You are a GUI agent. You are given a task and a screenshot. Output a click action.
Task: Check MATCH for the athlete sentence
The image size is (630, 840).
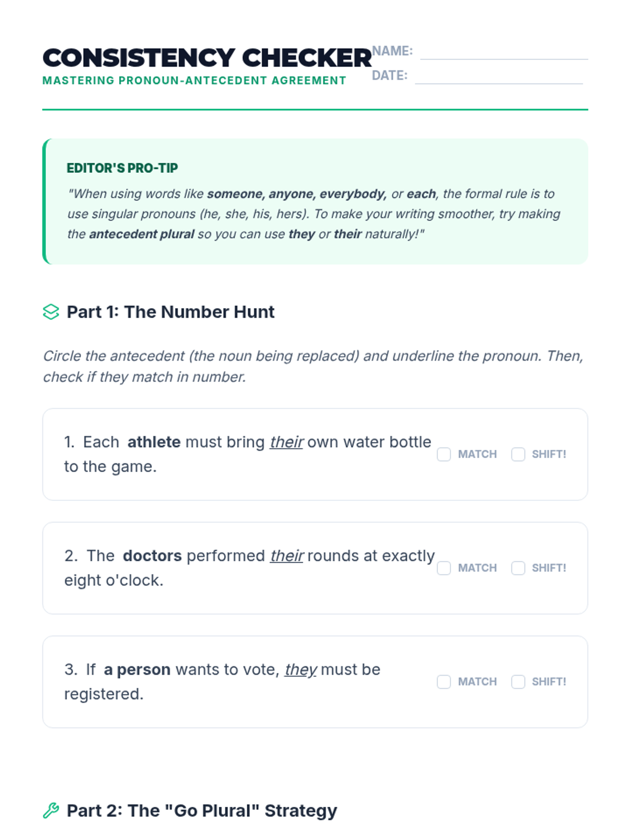444,454
